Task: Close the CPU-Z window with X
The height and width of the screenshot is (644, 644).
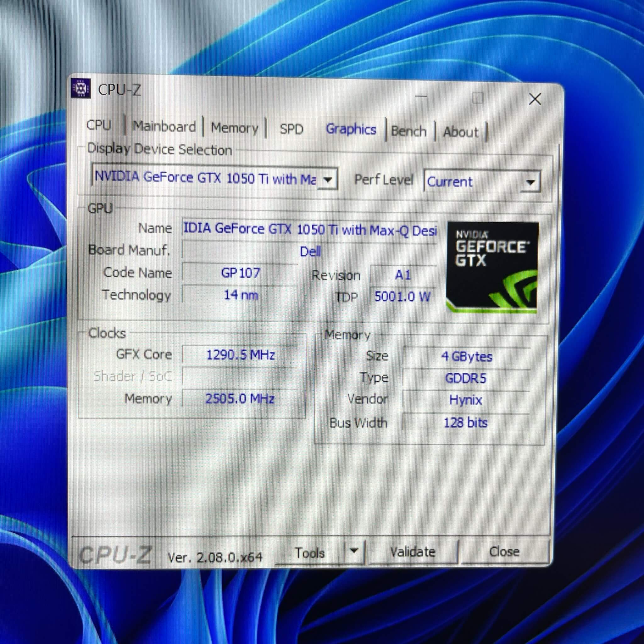Action: [535, 99]
